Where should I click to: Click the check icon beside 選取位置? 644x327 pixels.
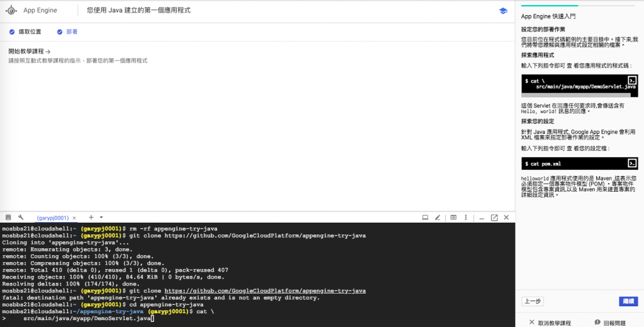click(12, 31)
